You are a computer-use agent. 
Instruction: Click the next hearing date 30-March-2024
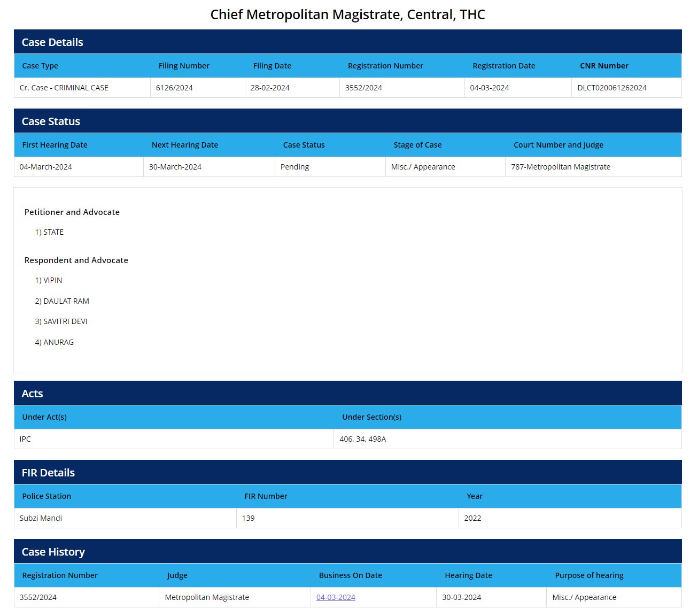[x=175, y=167]
